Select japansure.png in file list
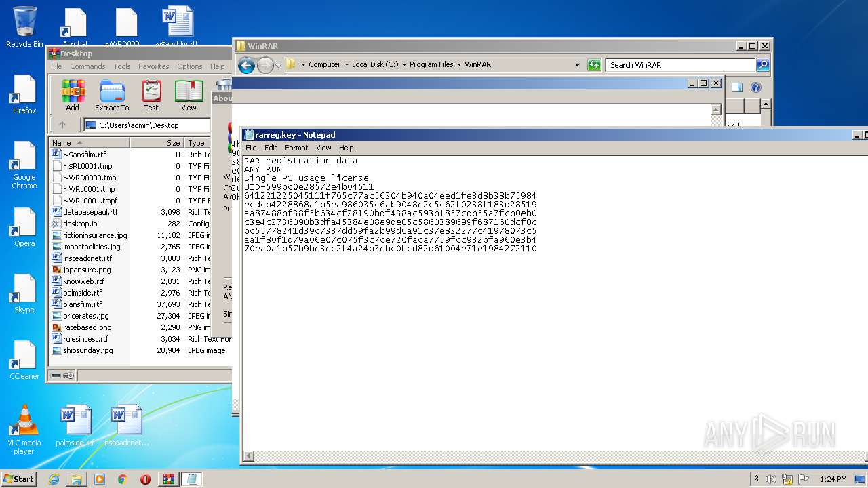This screenshot has width=868, height=488. point(87,270)
